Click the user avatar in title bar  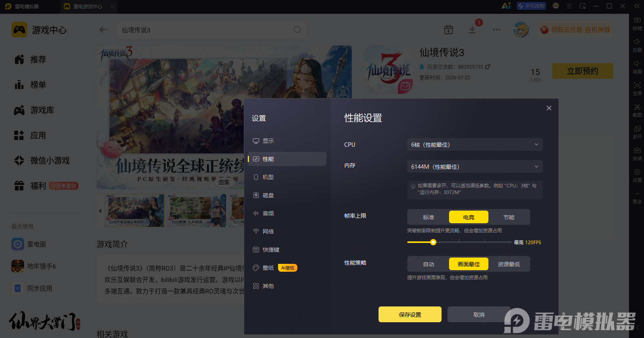tap(556, 6)
